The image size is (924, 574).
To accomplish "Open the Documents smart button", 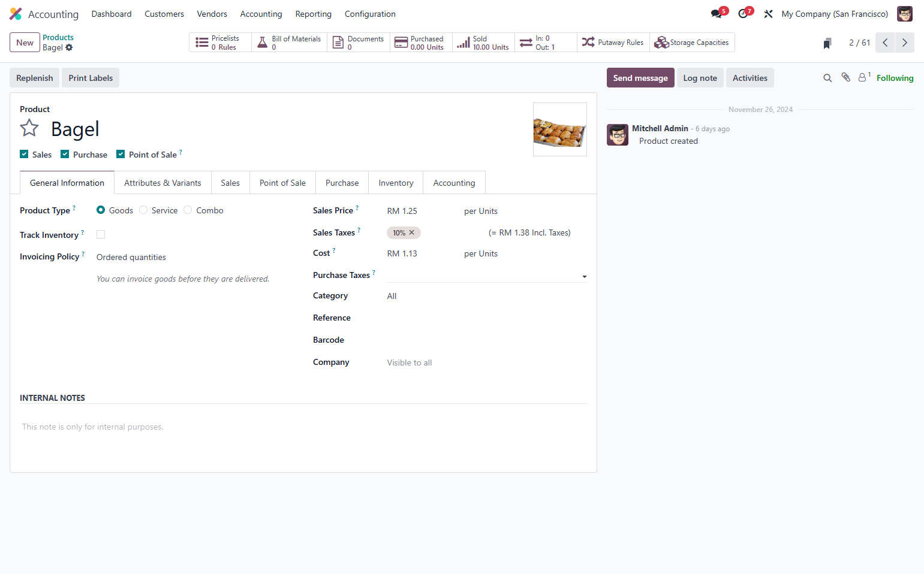I will point(359,43).
